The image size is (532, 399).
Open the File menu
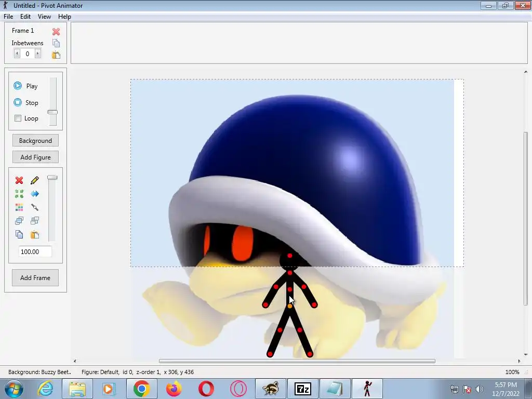(x=8, y=17)
